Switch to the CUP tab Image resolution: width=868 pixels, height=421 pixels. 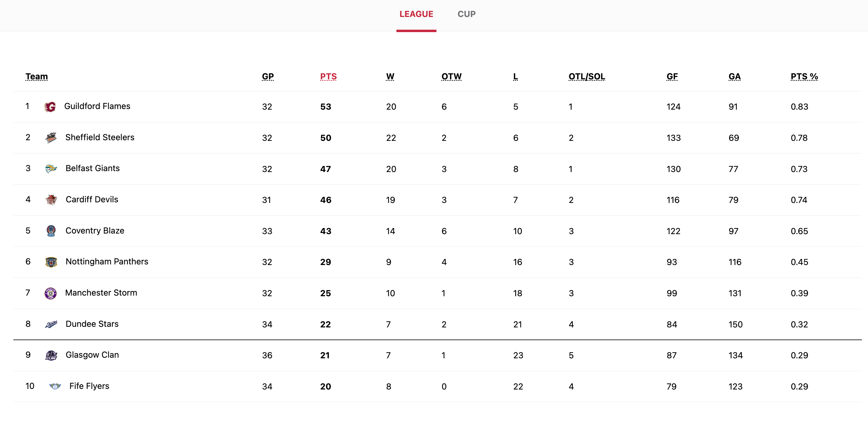tap(466, 14)
